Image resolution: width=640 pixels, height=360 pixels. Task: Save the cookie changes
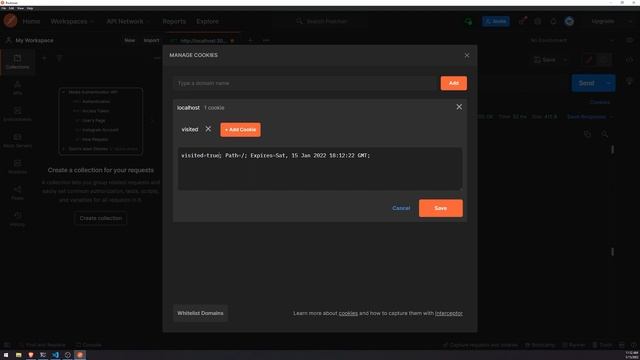point(440,208)
